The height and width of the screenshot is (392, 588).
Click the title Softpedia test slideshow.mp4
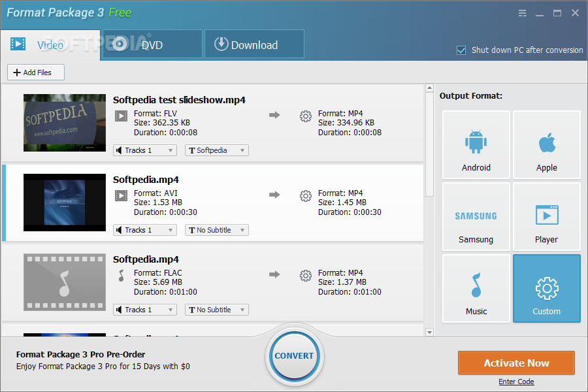179,100
